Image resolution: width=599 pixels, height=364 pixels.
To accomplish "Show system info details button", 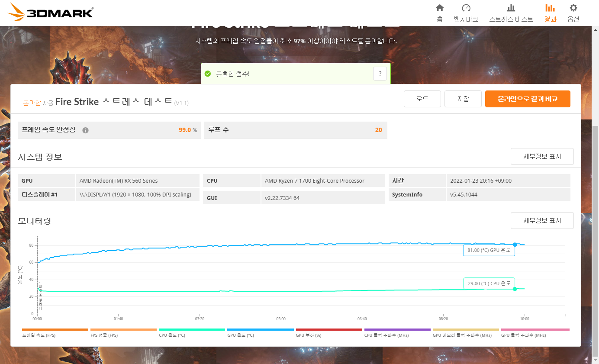I will point(542,157).
